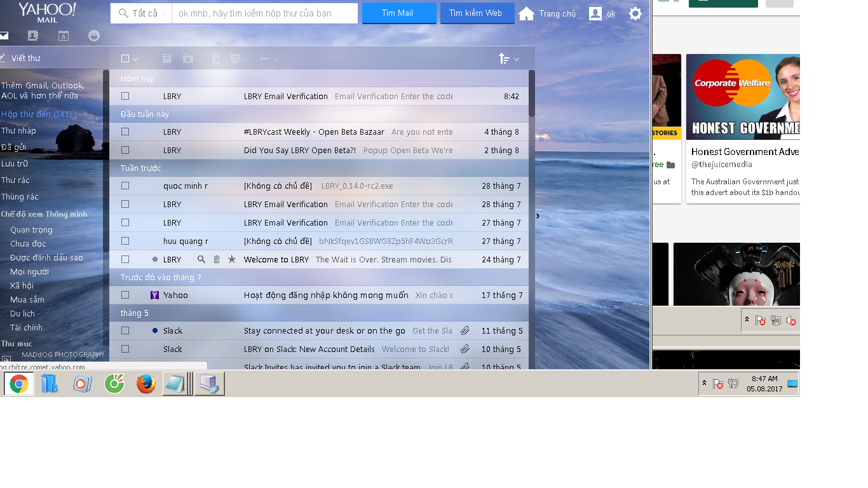
Task: Click the Tìm Mail button
Action: click(398, 13)
